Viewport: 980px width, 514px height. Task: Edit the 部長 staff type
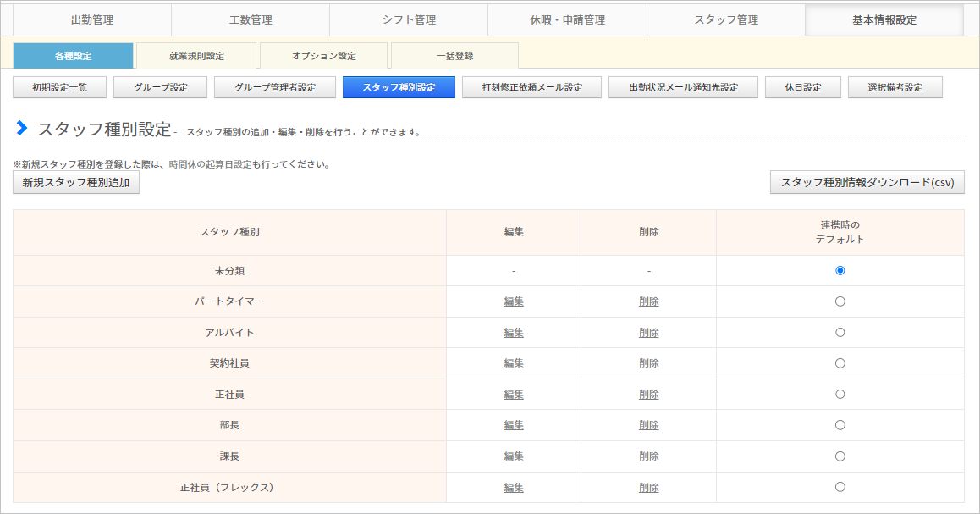[514, 425]
